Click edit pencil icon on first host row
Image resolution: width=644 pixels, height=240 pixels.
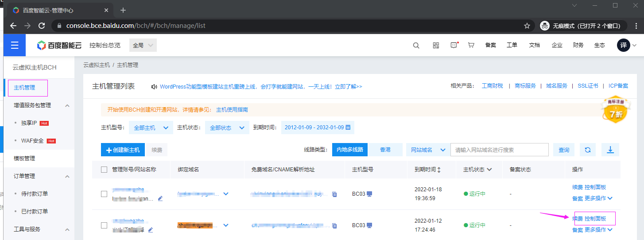point(160,198)
